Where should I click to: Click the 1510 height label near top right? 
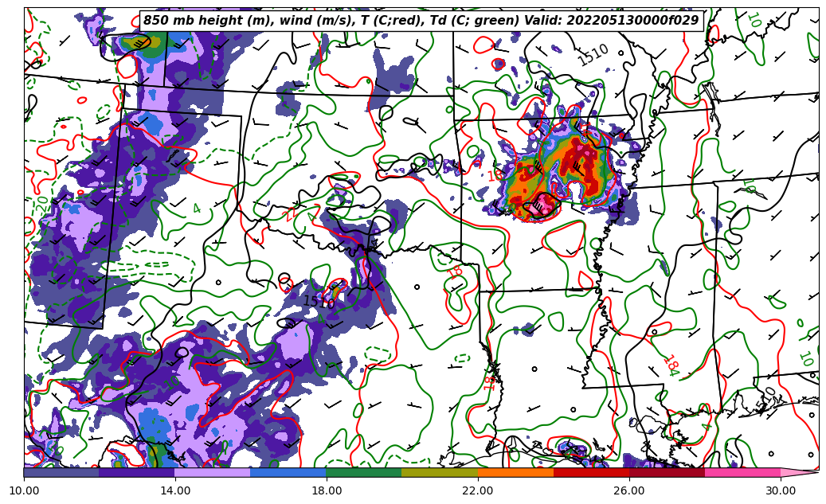click(x=593, y=55)
